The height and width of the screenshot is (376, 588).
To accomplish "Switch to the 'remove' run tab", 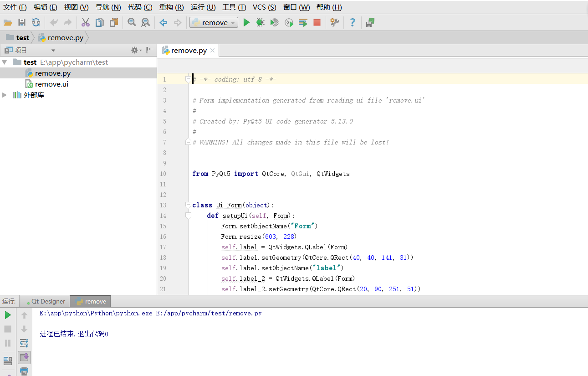I will (90, 301).
